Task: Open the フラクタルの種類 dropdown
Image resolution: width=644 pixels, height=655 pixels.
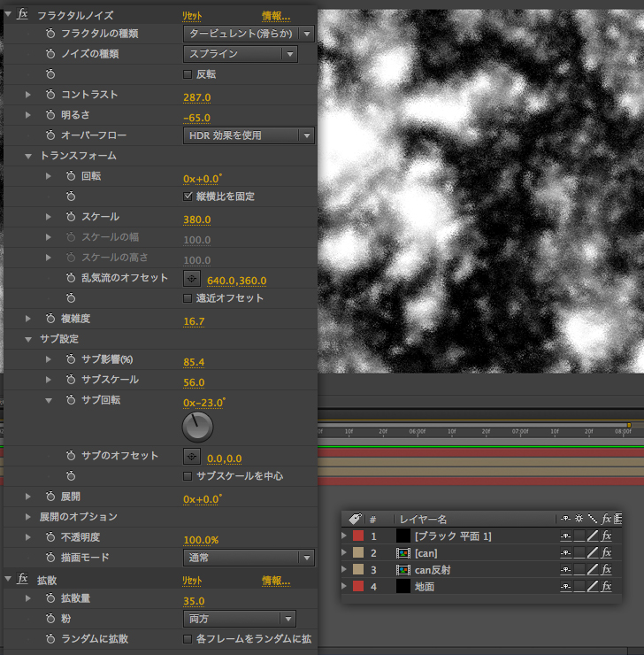Action: (249, 34)
